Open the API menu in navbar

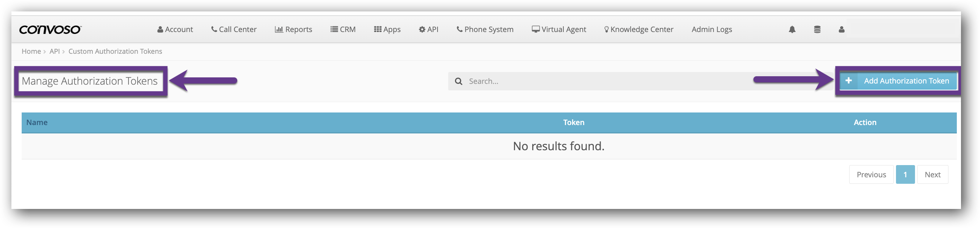pyautogui.click(x=428, y=29)
